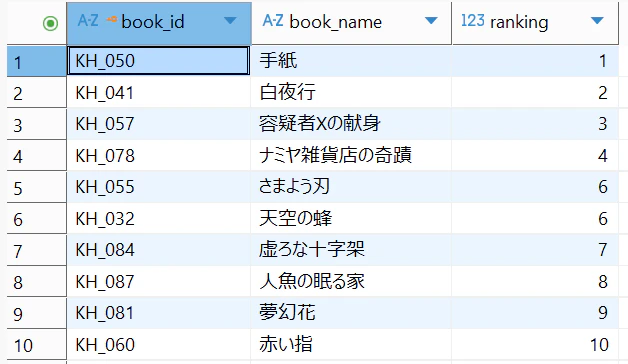The image size is (628, 364).
Task: Click the cell KH_032
Action: point(159,218)
